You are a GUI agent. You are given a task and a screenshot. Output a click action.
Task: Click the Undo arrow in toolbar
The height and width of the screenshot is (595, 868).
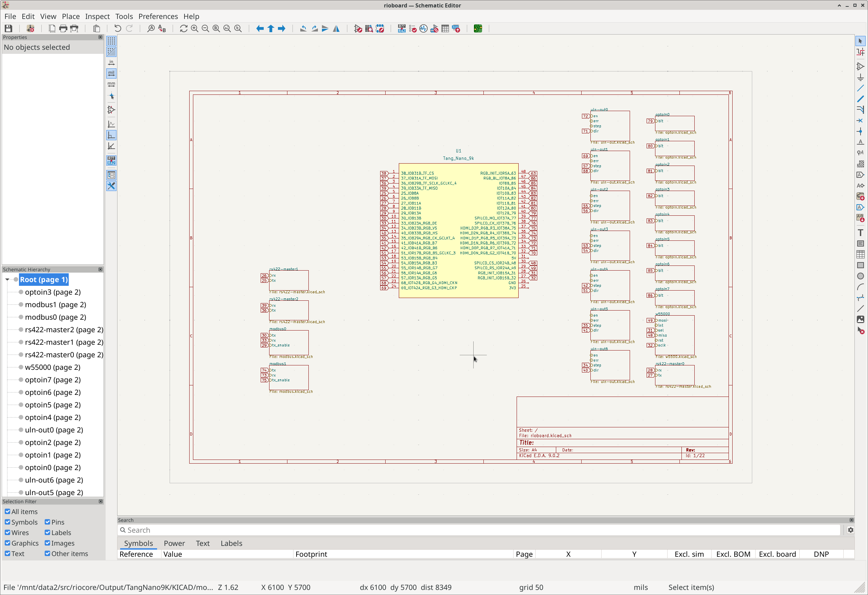[x=117, y=29]
